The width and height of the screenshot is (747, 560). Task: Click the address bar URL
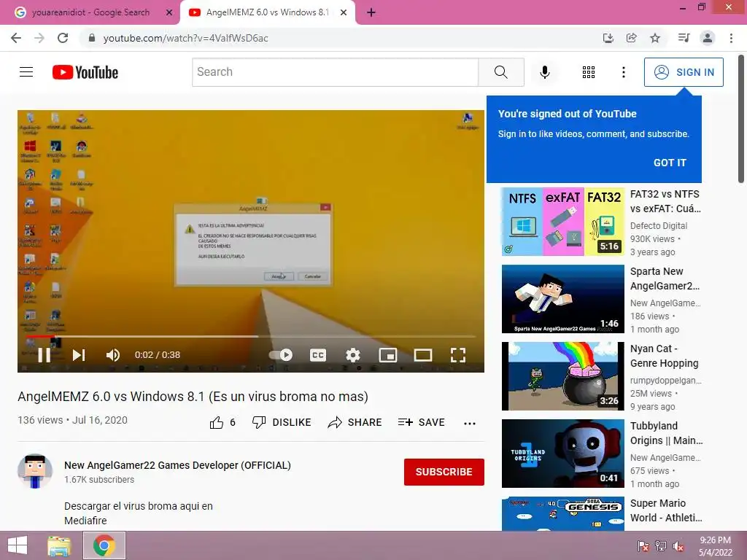[186, 38]
